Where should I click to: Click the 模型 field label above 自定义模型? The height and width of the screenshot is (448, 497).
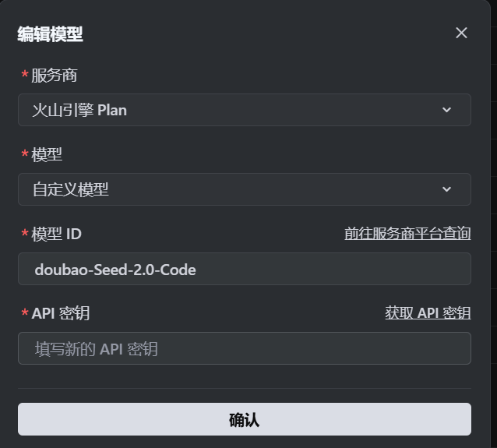(x=47, y=154)
